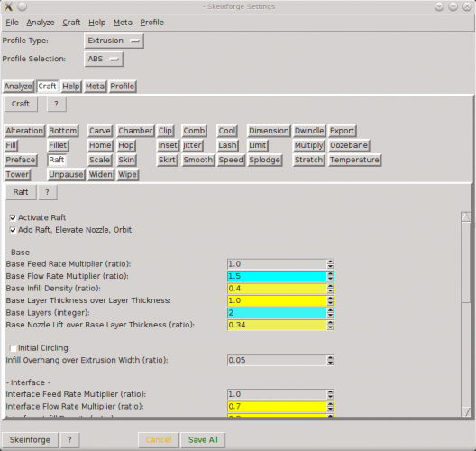Switch to the Profile tab

click(123, 87)
